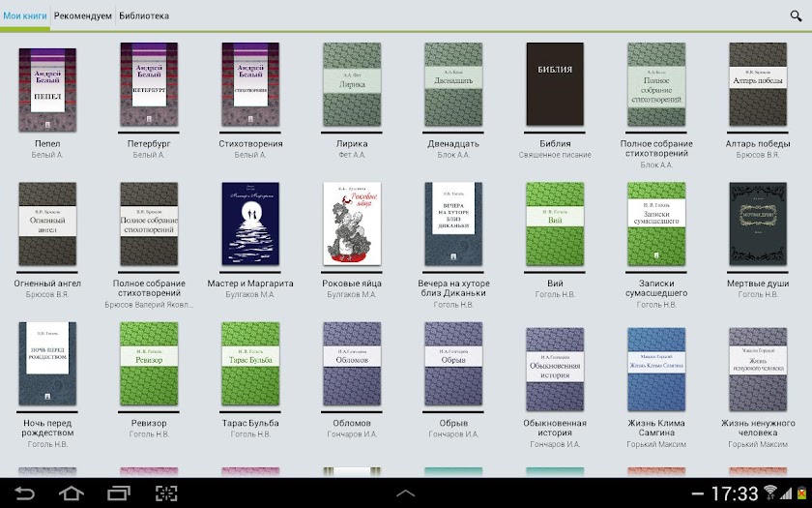Switch to Мои книги tab
Image resolution: width=812 pixels, height=508 pixels.
point(25,15)
